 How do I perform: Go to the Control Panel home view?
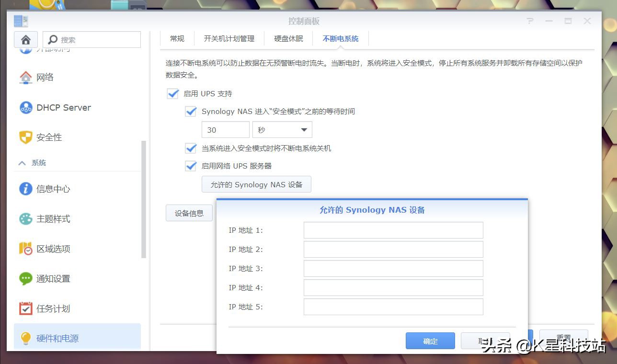pyautogui.click(x=26, y=40)
